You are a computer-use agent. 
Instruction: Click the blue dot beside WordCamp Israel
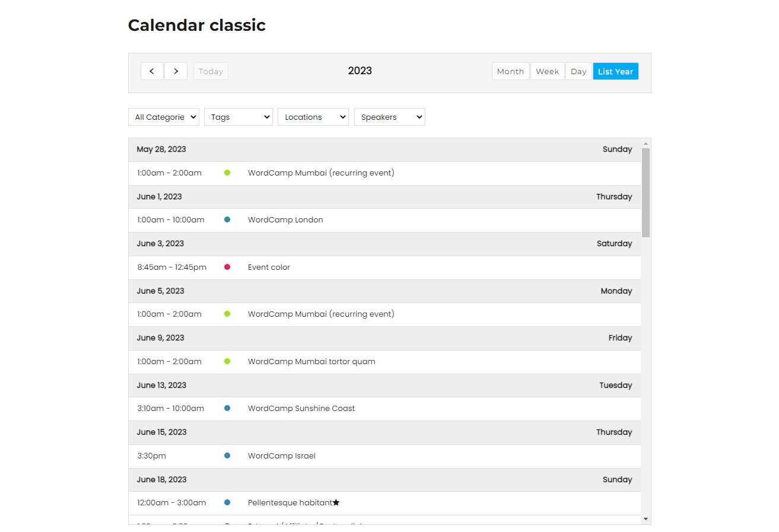227,455
